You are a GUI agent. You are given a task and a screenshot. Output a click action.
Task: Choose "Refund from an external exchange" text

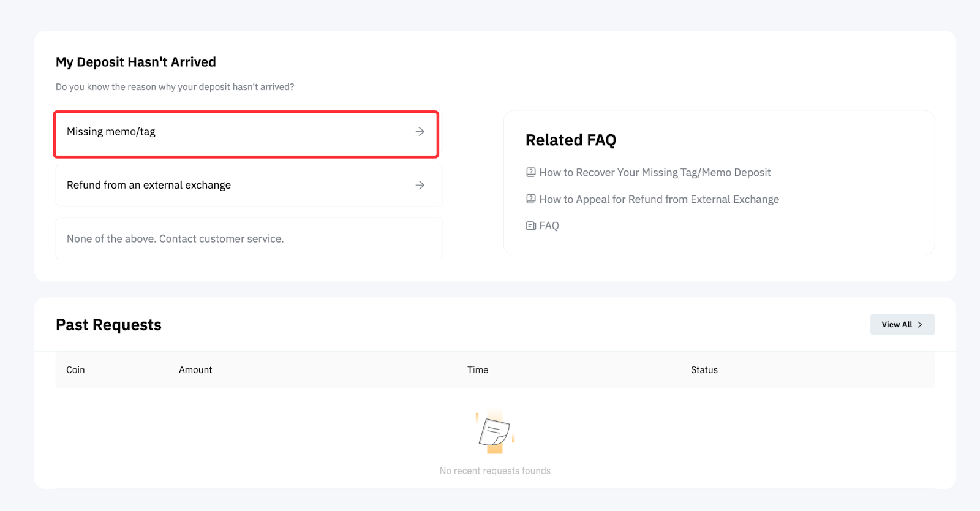click(149, 185)
